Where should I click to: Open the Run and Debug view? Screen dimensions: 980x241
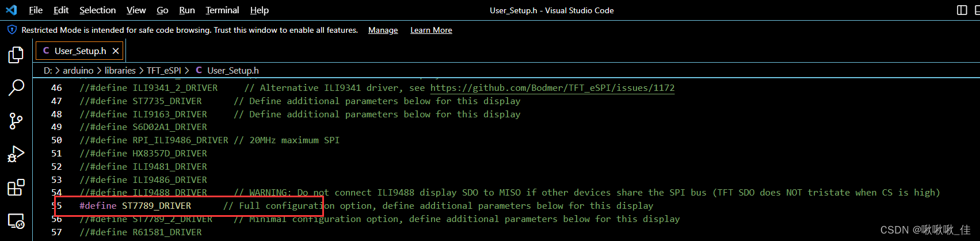[x=16, y=154]
